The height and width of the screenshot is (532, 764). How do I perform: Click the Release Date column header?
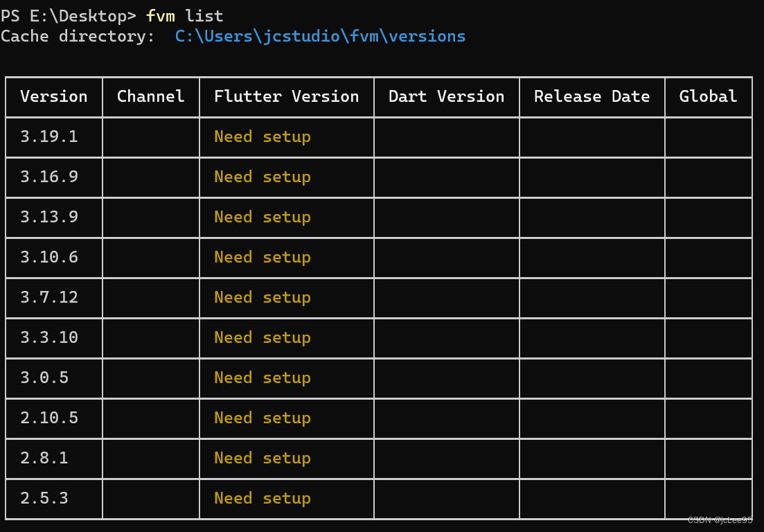[x=592, y=96]
